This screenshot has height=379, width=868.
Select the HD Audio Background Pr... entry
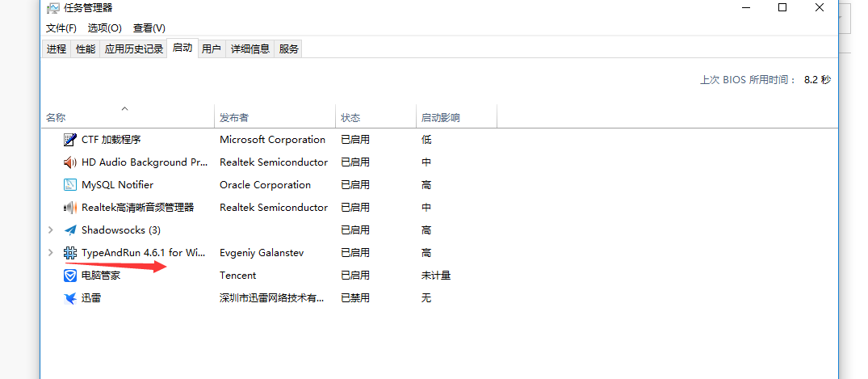click(145, 162)
